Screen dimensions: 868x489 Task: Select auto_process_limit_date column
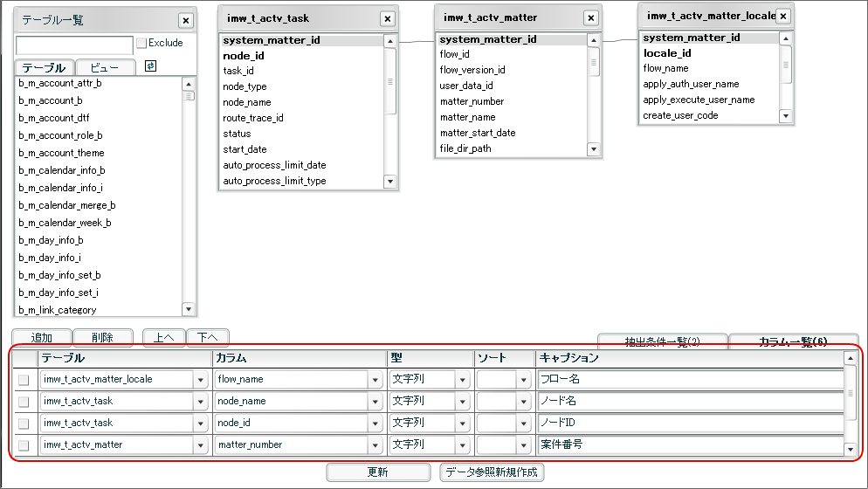(274, 165)
